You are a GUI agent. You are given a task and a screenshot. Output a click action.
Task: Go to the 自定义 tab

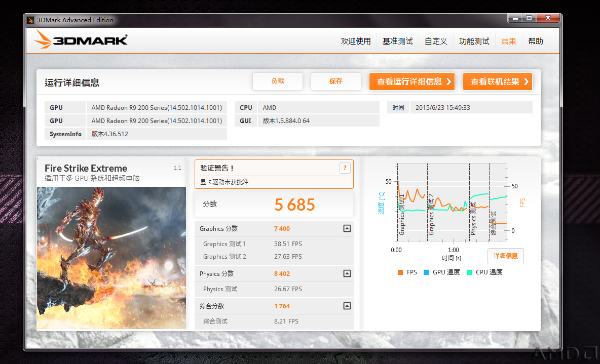point(436,42)
